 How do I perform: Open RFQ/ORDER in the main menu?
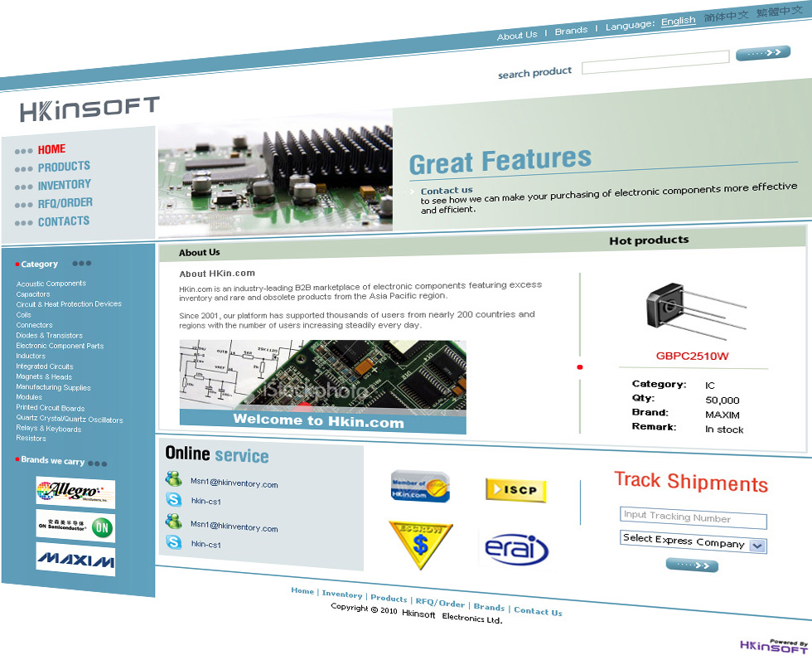(x=65, y=203)
